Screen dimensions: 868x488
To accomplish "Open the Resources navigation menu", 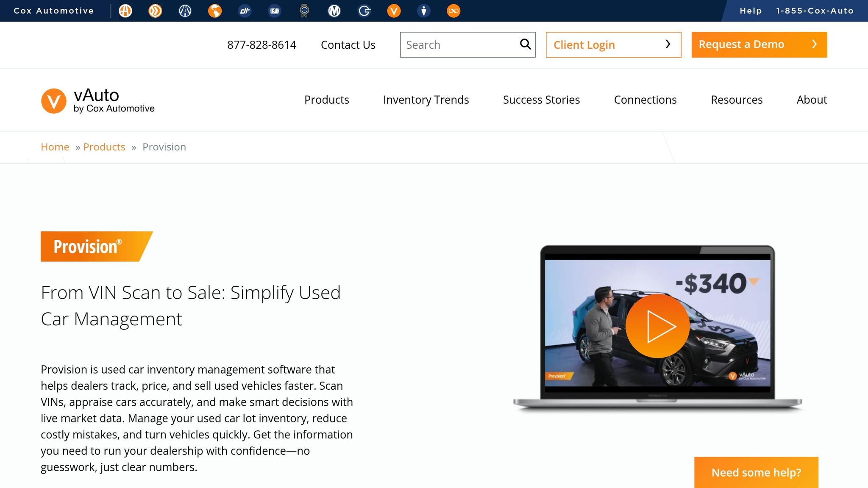I will [x=736, y=100].
